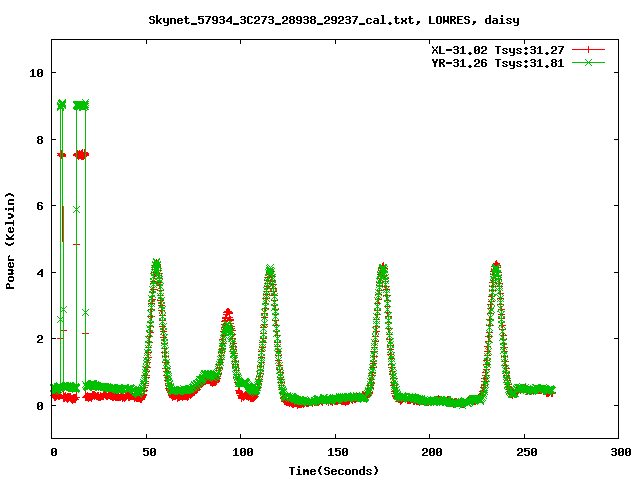
Task: Click the y-axis tick label '2'
Action: coord(40,339)
